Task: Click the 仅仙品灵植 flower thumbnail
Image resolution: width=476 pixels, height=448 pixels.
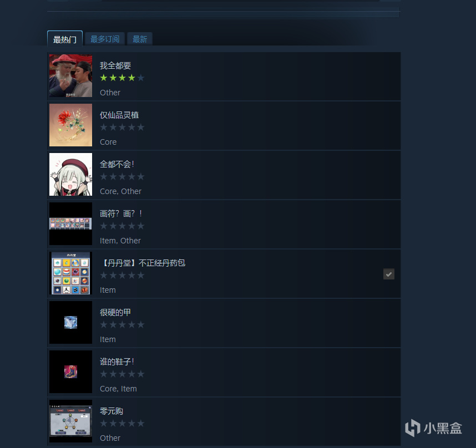Action: click(70, 125)
